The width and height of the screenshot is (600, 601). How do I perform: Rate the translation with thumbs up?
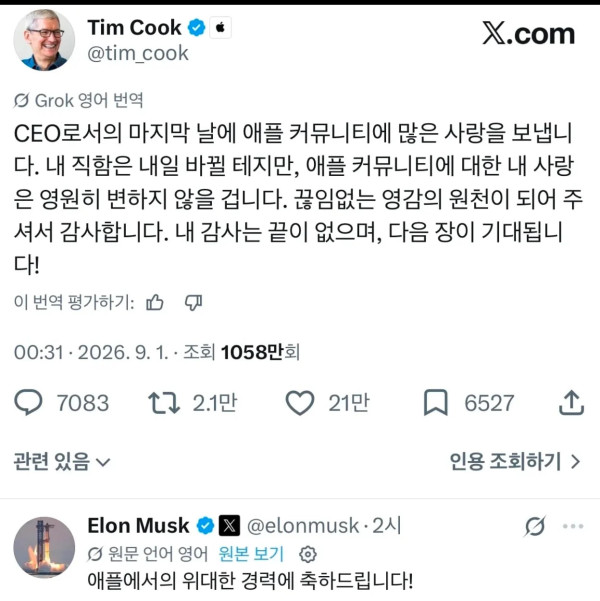155,303
